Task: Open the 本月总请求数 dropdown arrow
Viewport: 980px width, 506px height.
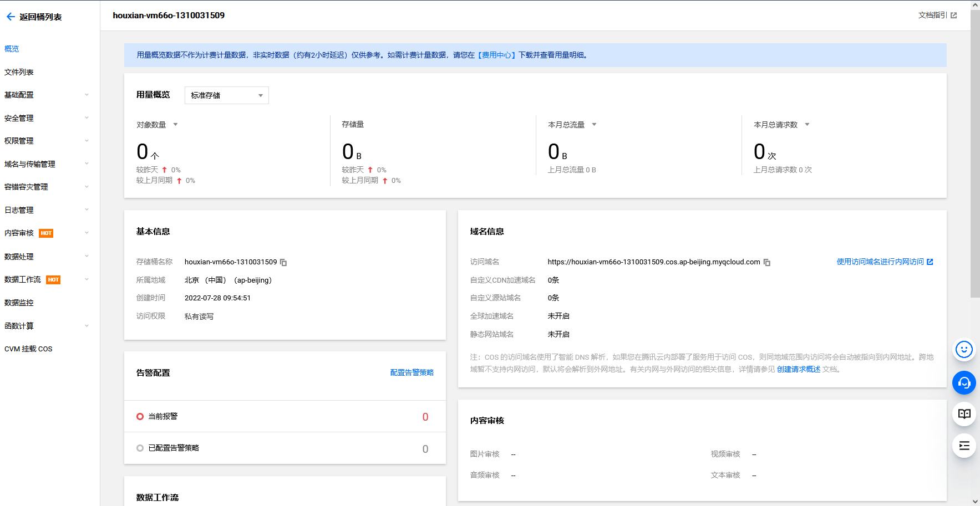Action: coord(807,125)
